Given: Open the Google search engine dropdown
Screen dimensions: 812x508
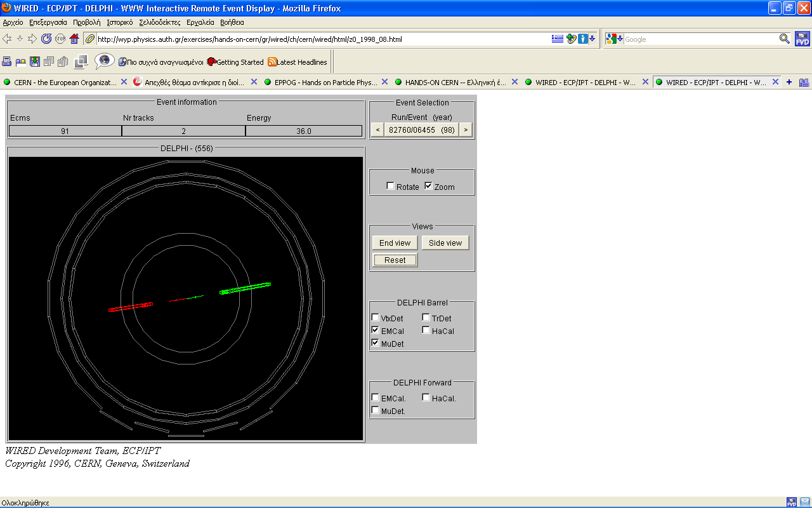Looking at the screenshot, I should 615,39.
